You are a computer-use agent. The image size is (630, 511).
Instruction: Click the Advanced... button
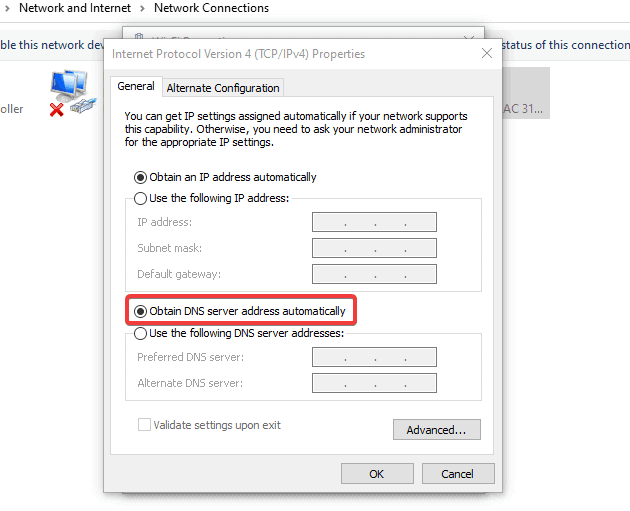436,430
